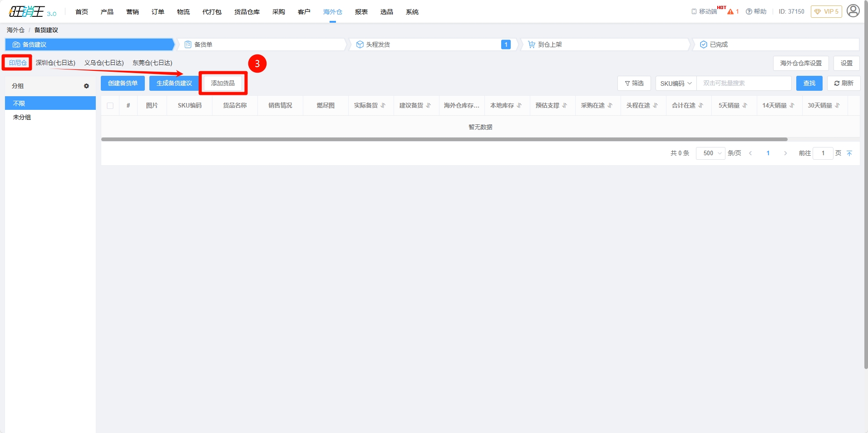Screen dimensions: 868x433
Task: Click the warning alert triangle icon
Action: [730, 12]
